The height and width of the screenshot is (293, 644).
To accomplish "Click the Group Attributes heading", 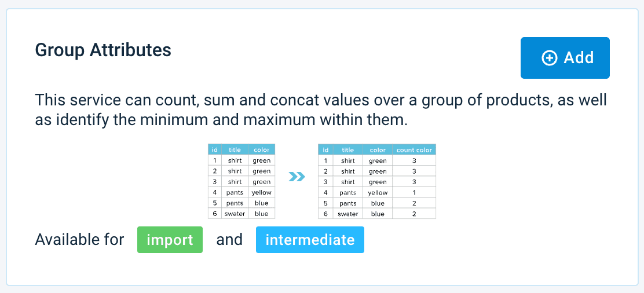I will coord(103,50).
